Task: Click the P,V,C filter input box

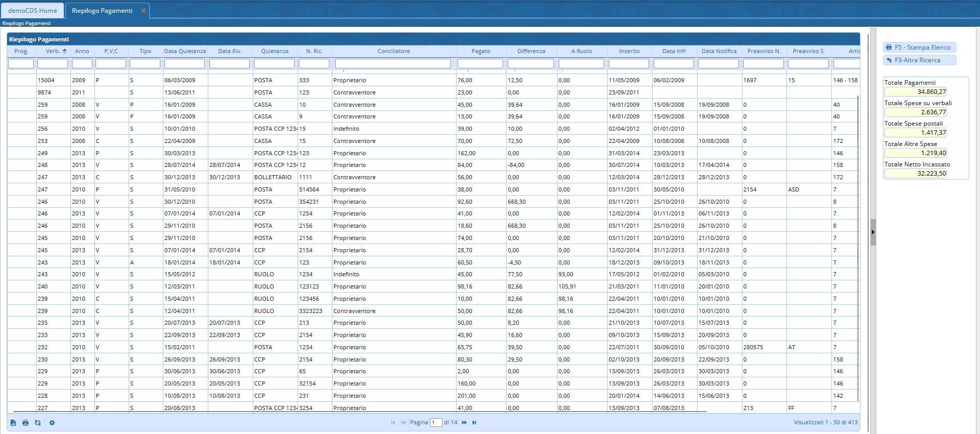Action: (111, 64)
